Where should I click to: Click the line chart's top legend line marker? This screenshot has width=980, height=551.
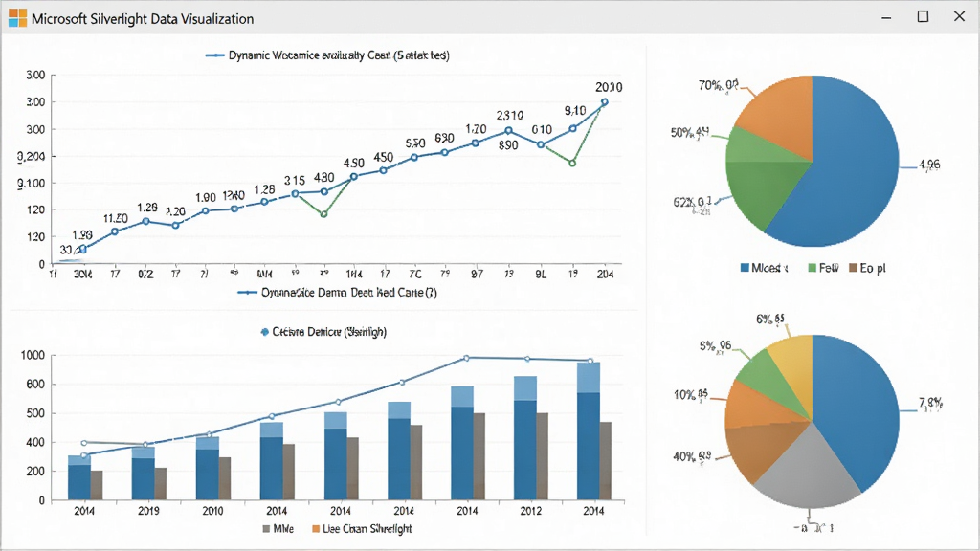click(x=215, y=55)
